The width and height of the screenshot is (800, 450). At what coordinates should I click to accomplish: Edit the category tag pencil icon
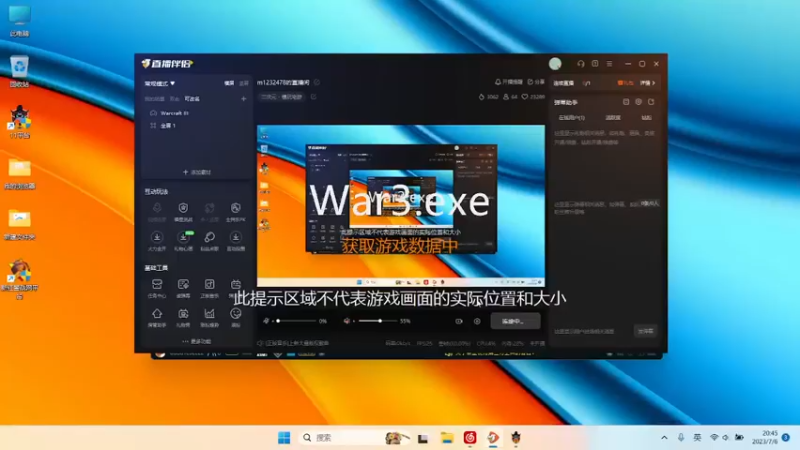pos(313,96)
